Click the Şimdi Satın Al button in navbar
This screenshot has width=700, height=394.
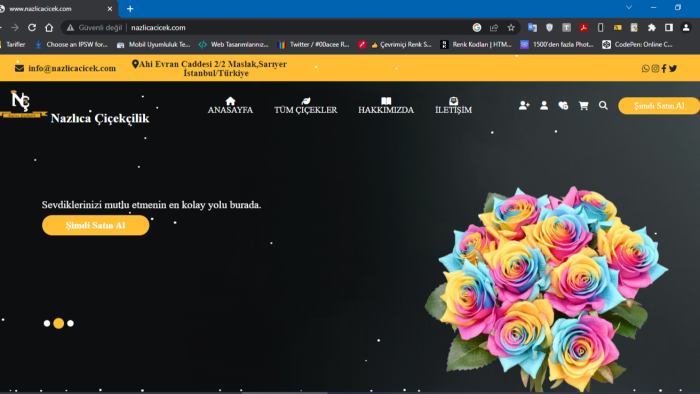659,106
